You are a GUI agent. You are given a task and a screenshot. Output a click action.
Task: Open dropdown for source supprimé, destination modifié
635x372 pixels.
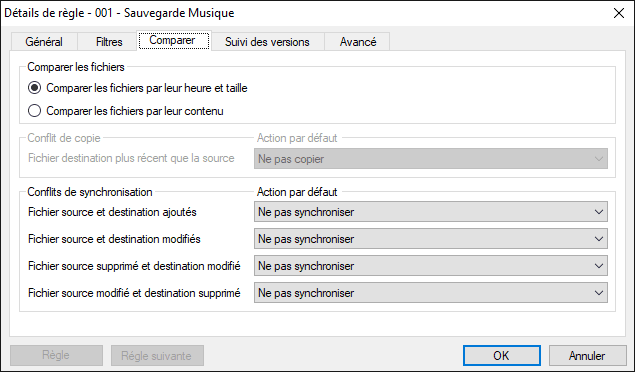click(430, 266)
